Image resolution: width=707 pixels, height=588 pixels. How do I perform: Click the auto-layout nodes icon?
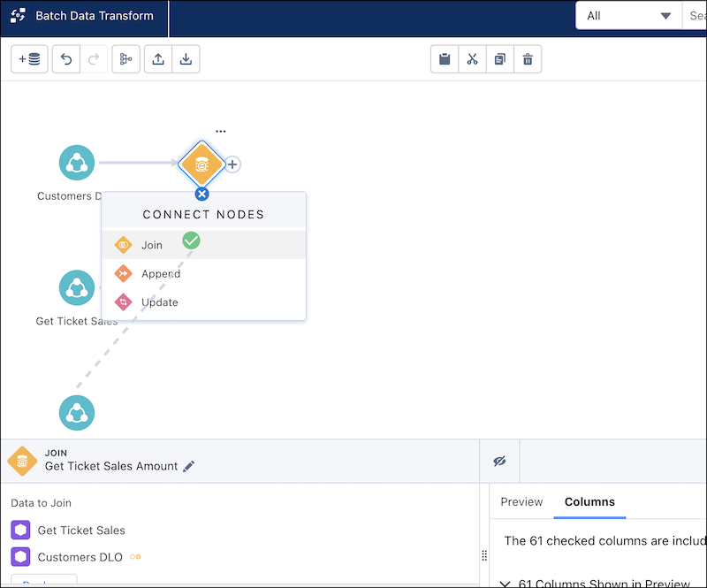click(x=125, y=59)
